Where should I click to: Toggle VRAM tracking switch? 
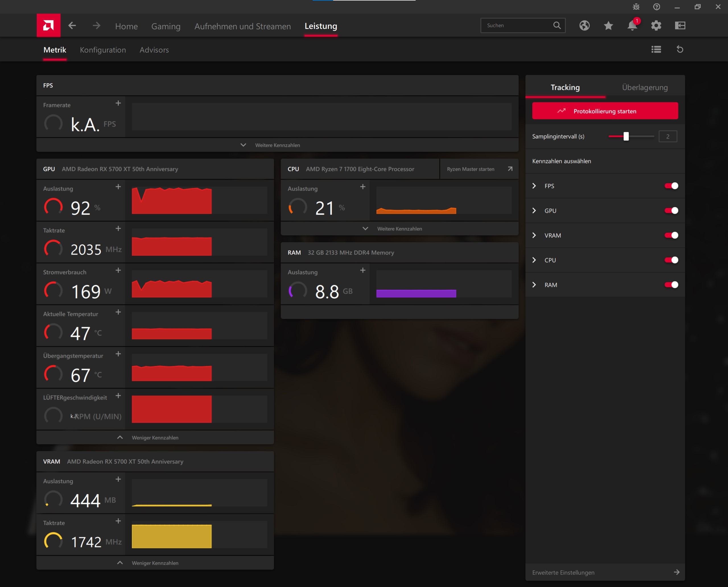coord(671,235)
